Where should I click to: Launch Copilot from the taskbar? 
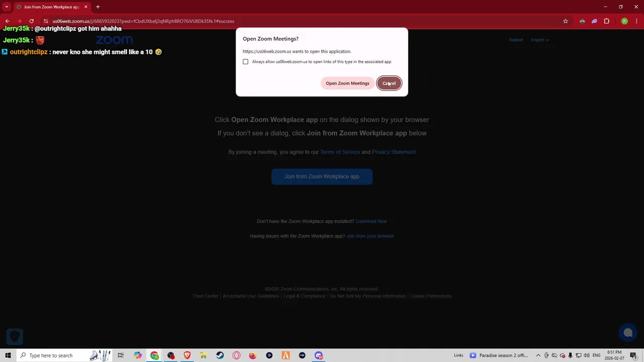pos(138,355)
